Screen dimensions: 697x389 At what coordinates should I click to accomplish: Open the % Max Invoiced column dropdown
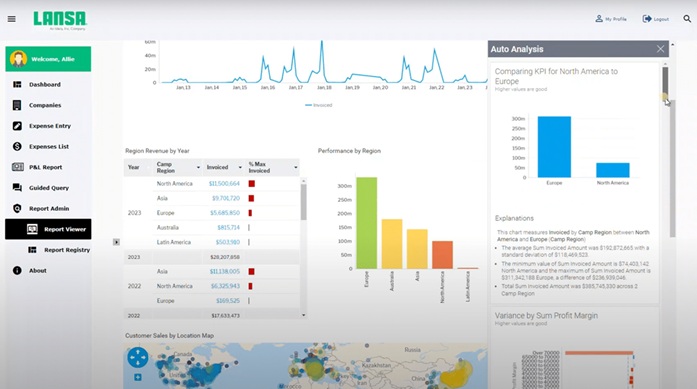click(296, 167)
